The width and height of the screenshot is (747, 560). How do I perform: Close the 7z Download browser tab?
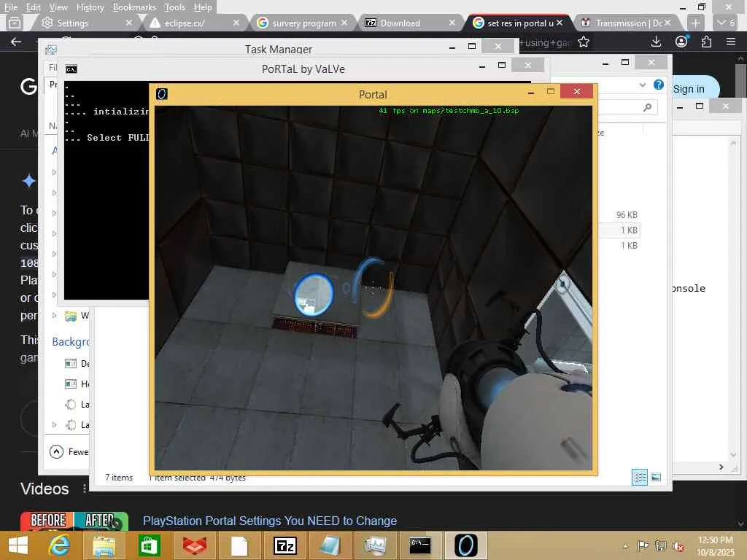click(x=452, y=23)
